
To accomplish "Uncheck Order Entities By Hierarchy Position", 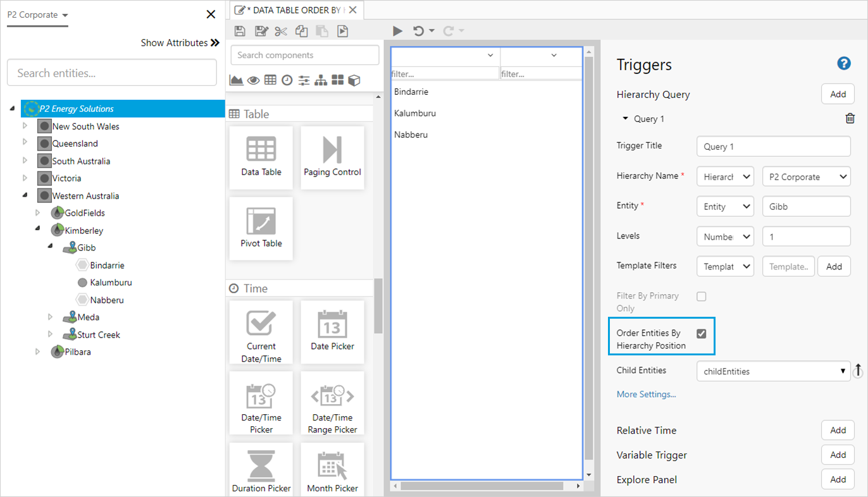I will coord(701,334).
